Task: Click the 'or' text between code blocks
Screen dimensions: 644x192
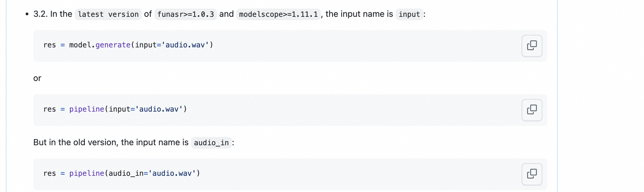Action: point(37,79)
